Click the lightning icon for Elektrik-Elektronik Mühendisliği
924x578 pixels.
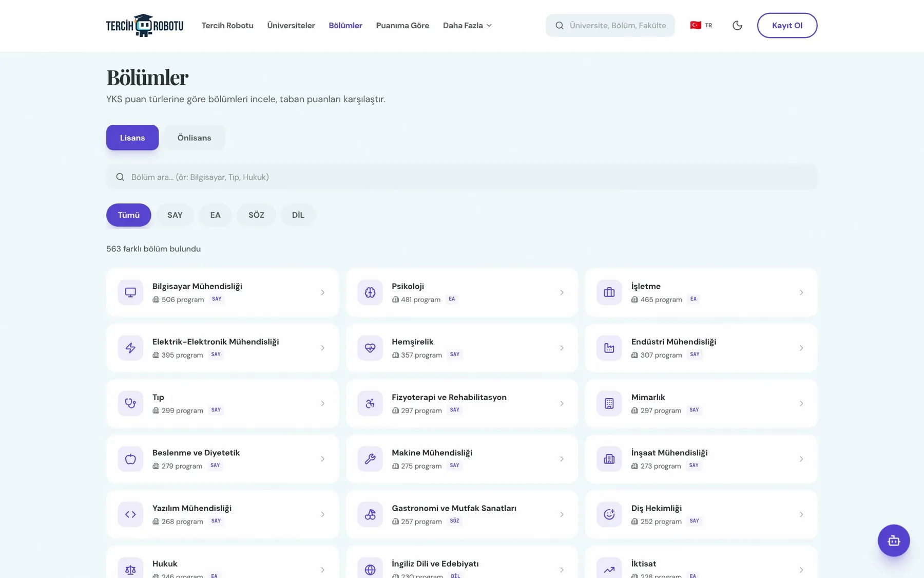coord(130,348)
